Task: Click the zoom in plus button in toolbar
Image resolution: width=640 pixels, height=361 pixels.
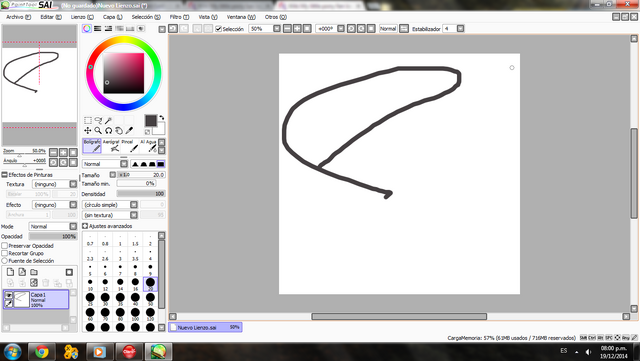Action: coord(297,29)
